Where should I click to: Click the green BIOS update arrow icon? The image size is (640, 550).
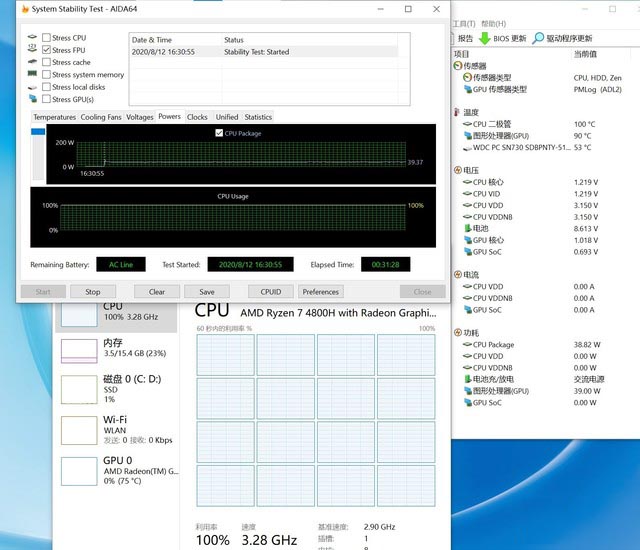484,38
